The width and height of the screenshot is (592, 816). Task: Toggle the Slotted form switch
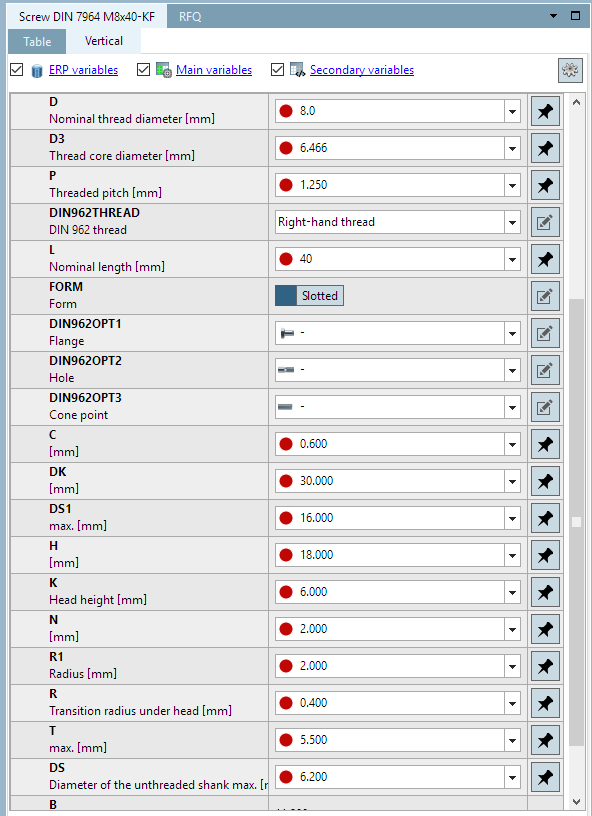(x=309, y=296)
